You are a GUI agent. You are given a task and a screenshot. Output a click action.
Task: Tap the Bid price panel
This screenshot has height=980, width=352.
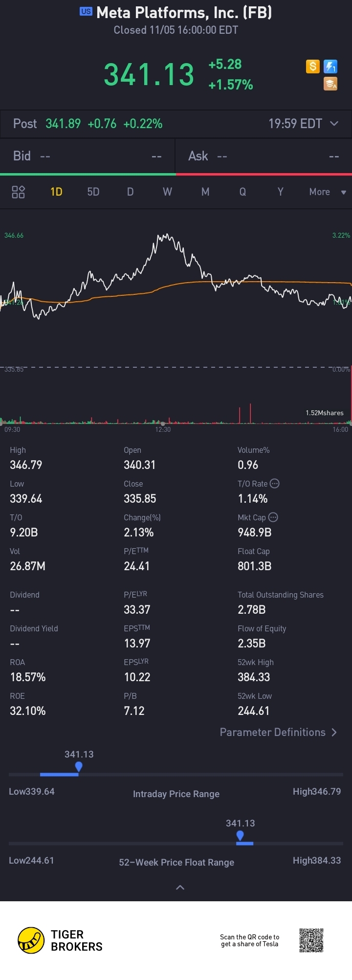pos(88,156)
